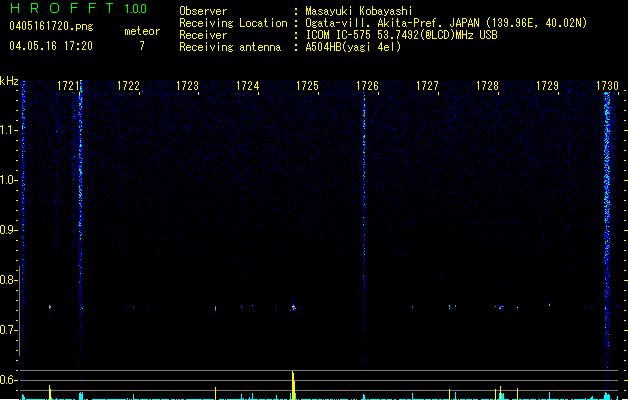
Task: Click the meteor echo just after 1723
Action: (x=215, y=309)
